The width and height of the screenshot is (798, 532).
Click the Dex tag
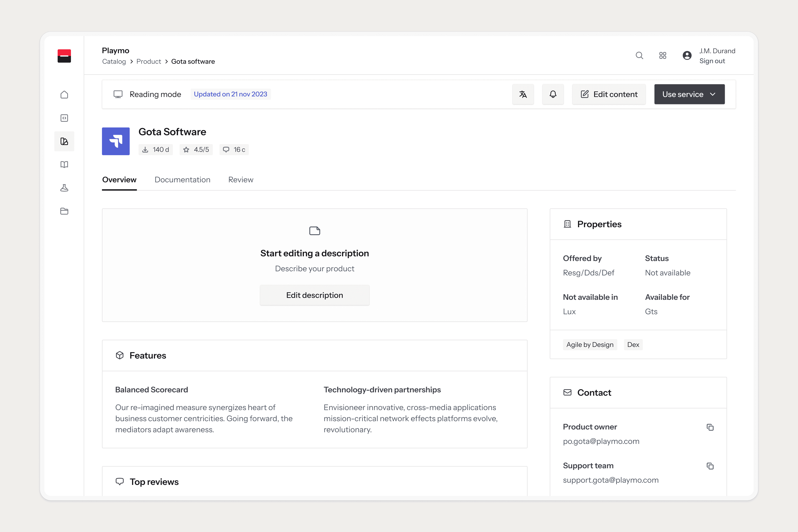(633, 345)
